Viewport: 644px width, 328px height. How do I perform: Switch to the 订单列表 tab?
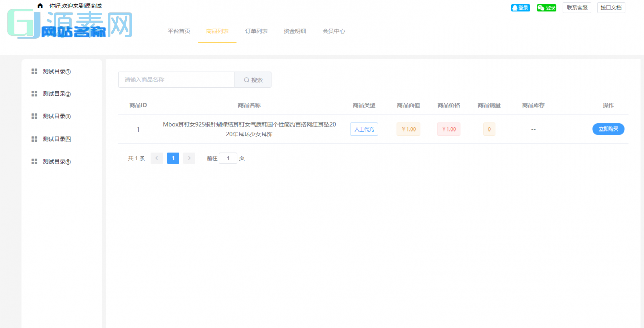(256, 31)
